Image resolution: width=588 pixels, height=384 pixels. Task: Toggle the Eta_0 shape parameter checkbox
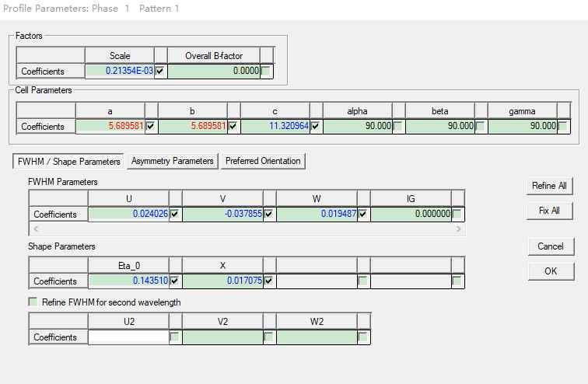[175, 281]
